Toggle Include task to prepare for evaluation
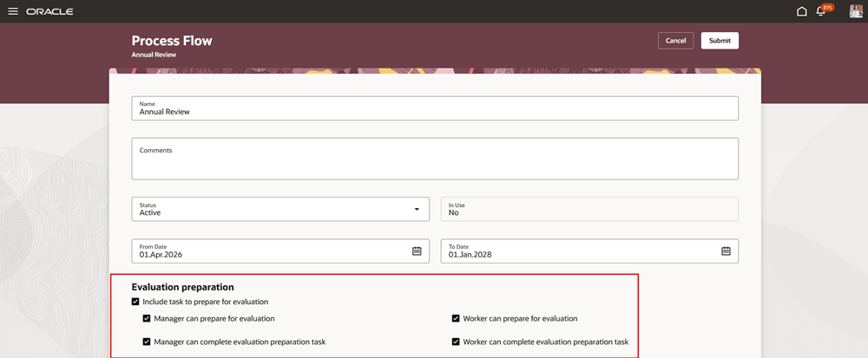The width and height of the screenshot is (868, 358). pyautogui.click(x=135, y=303)
